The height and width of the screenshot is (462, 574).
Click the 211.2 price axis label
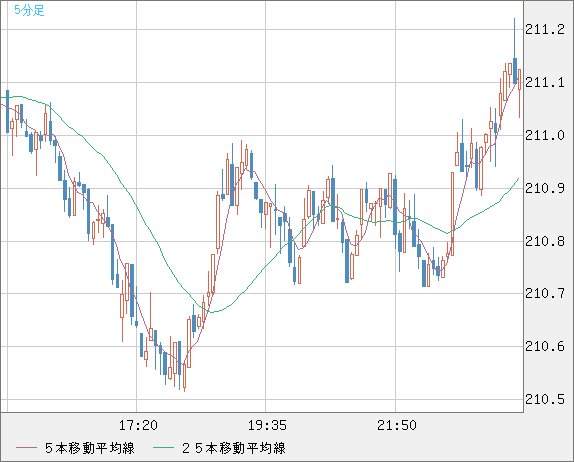(x=545, y=30)
